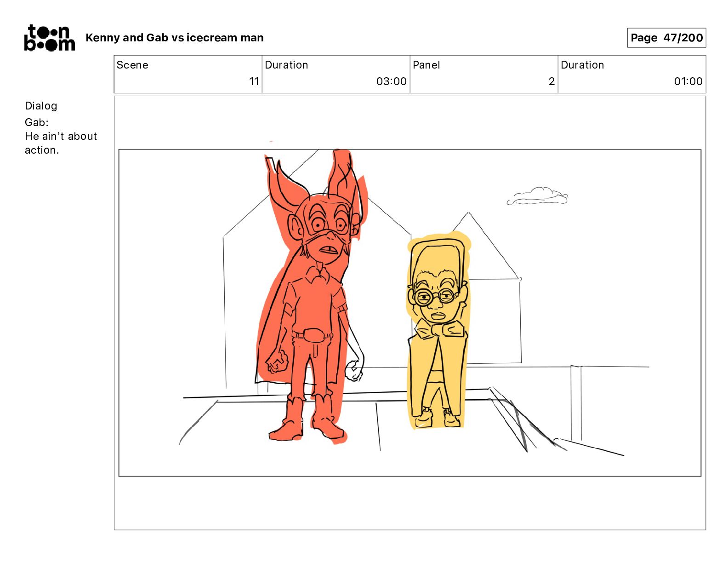Click the 'Dialog' label
728x563 pixels.
click(x=41, y=106)
